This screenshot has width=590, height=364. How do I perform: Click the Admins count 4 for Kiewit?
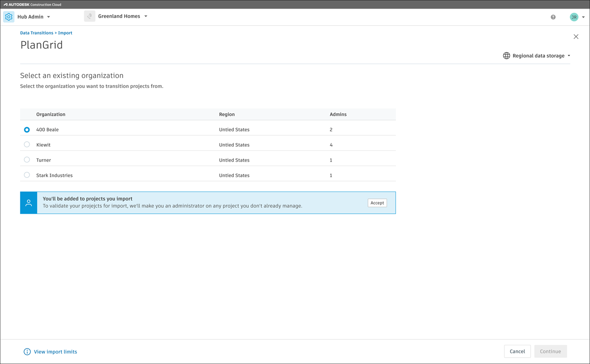coord(331,145)
